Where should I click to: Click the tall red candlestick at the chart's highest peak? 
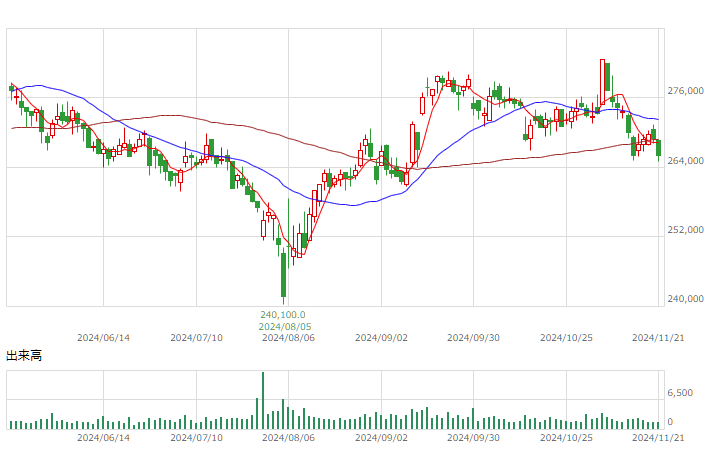tap(603, 82)
